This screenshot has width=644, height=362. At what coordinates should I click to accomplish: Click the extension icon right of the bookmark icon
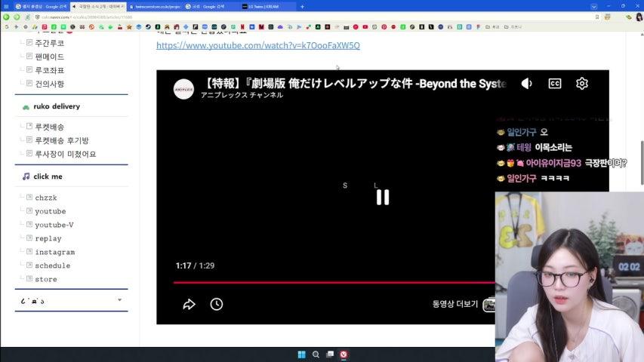[607, 17]
